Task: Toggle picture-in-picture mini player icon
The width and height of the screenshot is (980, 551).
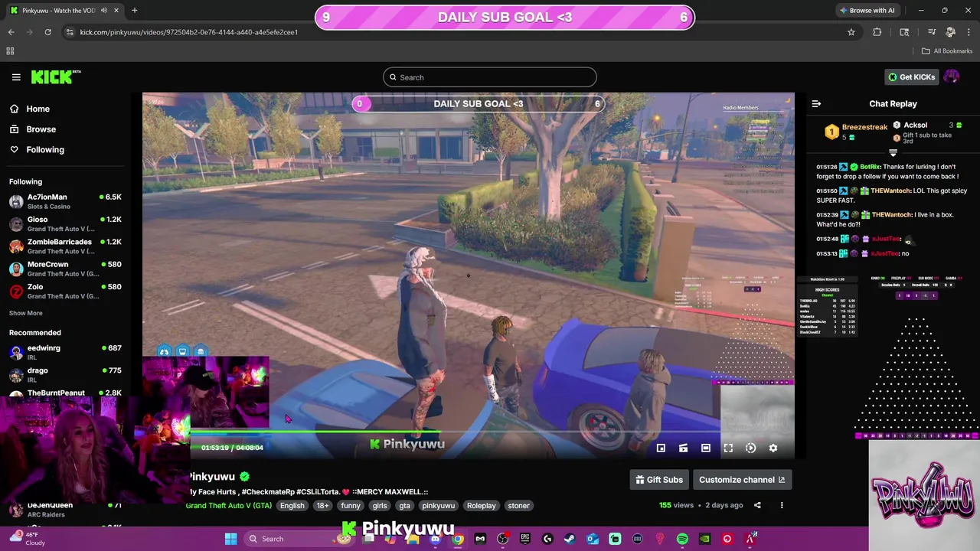Action: click(x=661, y=448)
